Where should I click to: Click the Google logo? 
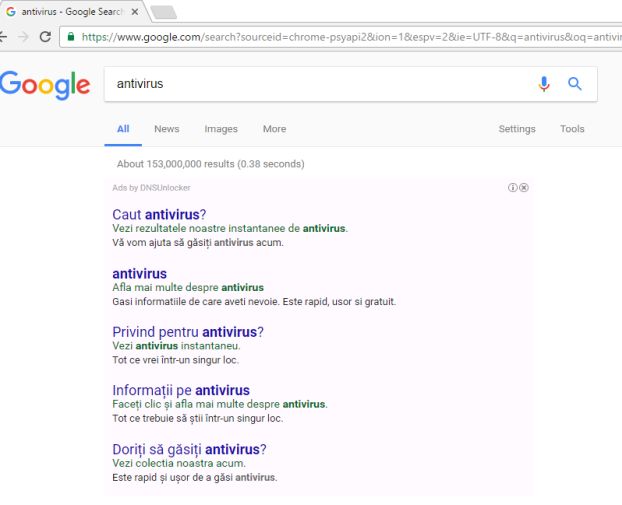45,85
